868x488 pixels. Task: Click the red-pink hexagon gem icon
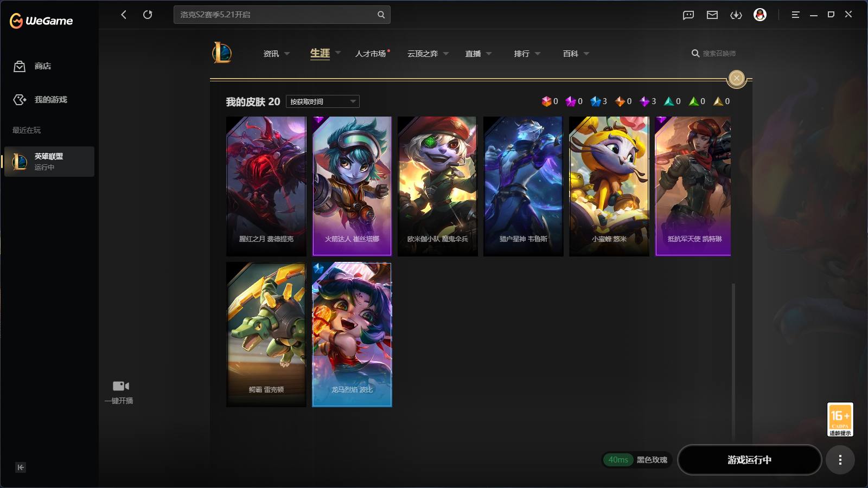click(x=546, y=101)
